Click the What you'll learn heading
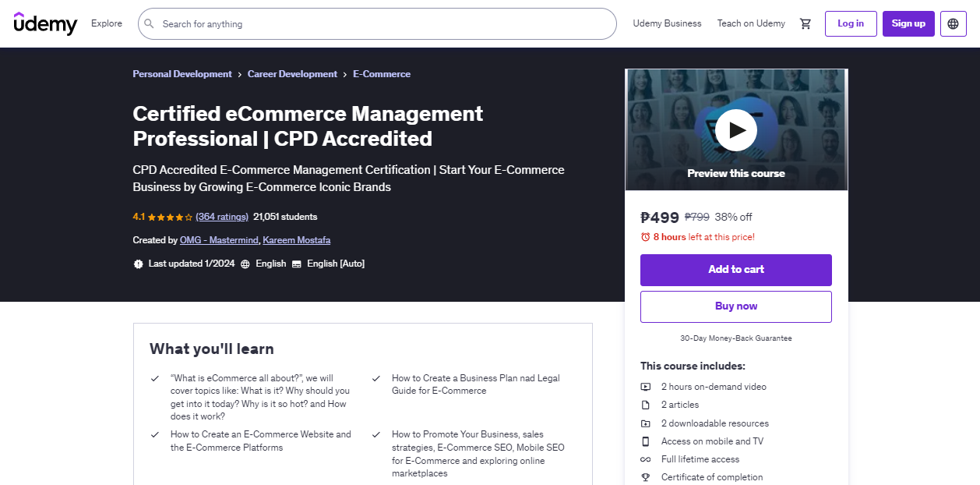The image size is (980, 485). coord(212,349)
